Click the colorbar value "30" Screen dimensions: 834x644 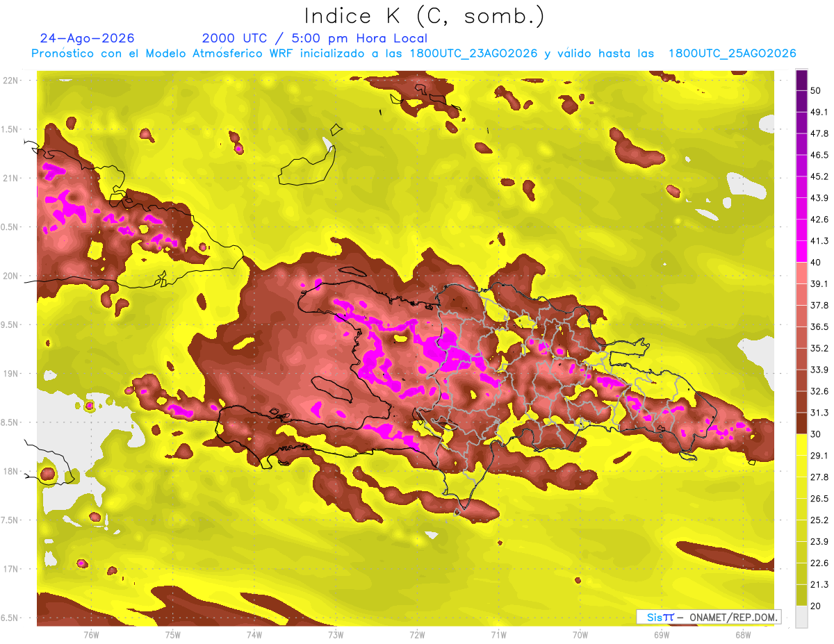[x=816, y=434]
